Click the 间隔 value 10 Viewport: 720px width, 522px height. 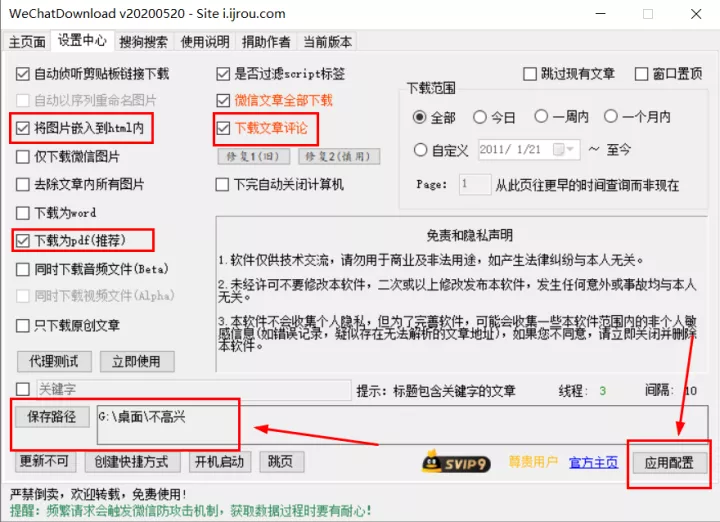click(x=691, y=391)
